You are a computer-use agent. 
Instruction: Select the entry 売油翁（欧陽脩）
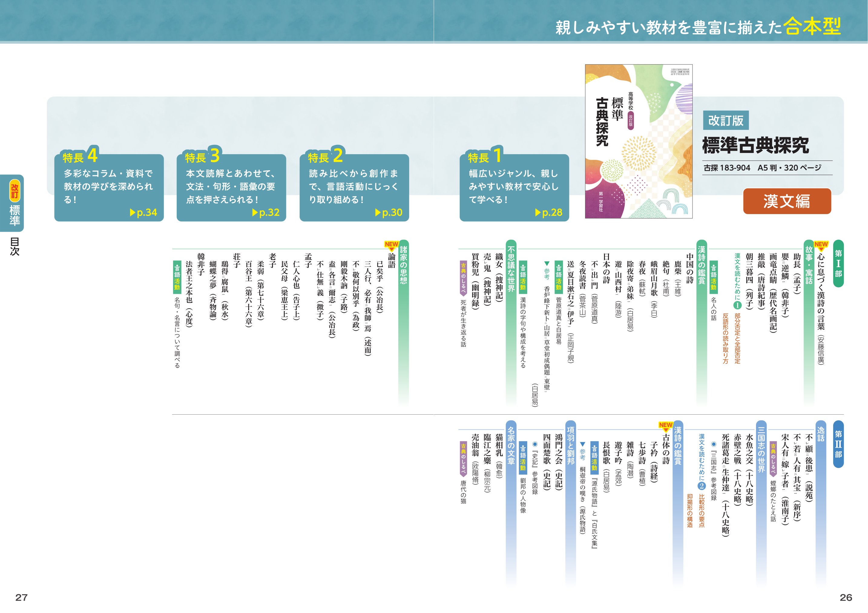(475, 459)
